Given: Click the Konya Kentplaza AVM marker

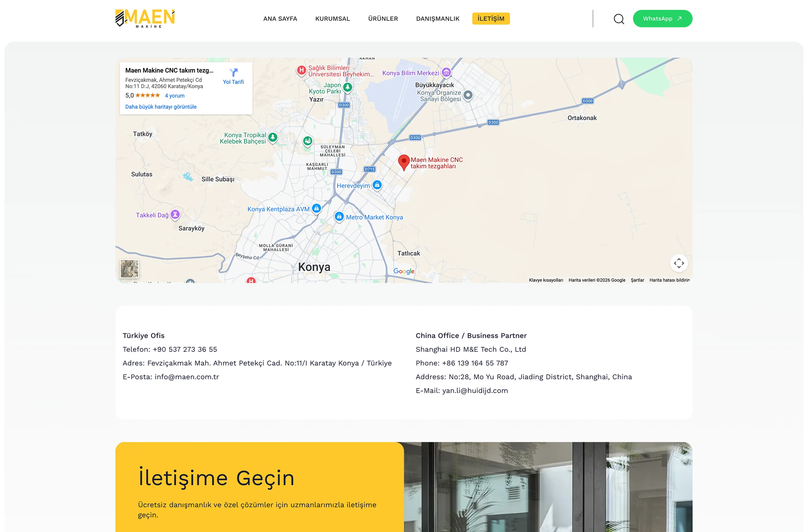Looking at the screenshot, I should (x=316, y=208).
